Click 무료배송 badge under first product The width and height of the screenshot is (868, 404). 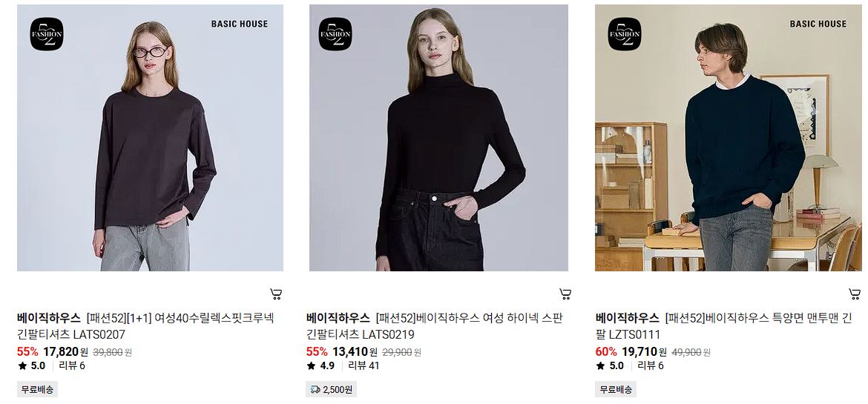pyautogui.click(x=38, y=390)
